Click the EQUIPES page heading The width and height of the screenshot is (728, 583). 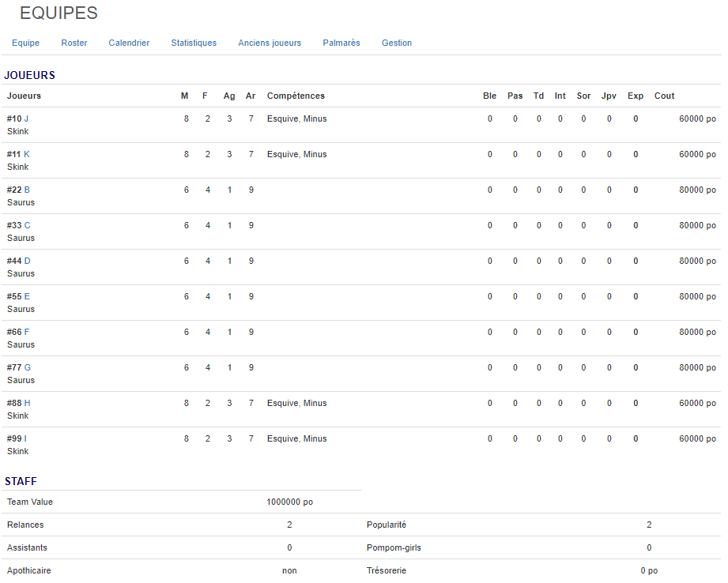coord(58,13)
